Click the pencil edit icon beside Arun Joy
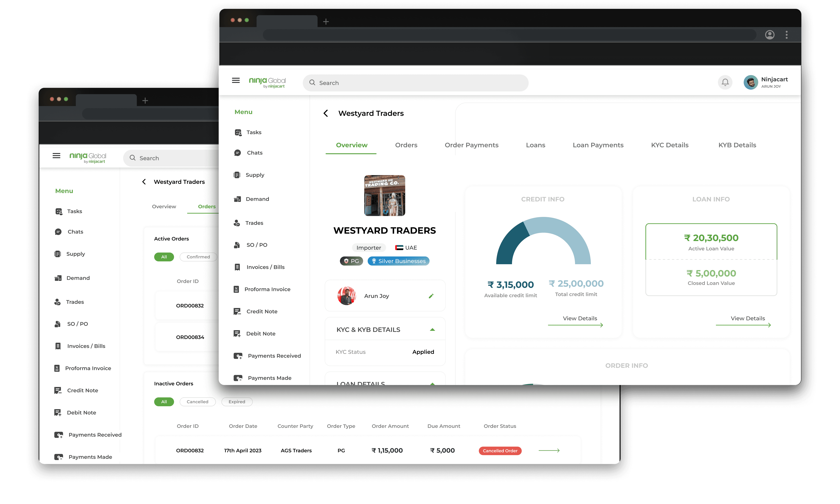 pos(431,296)
